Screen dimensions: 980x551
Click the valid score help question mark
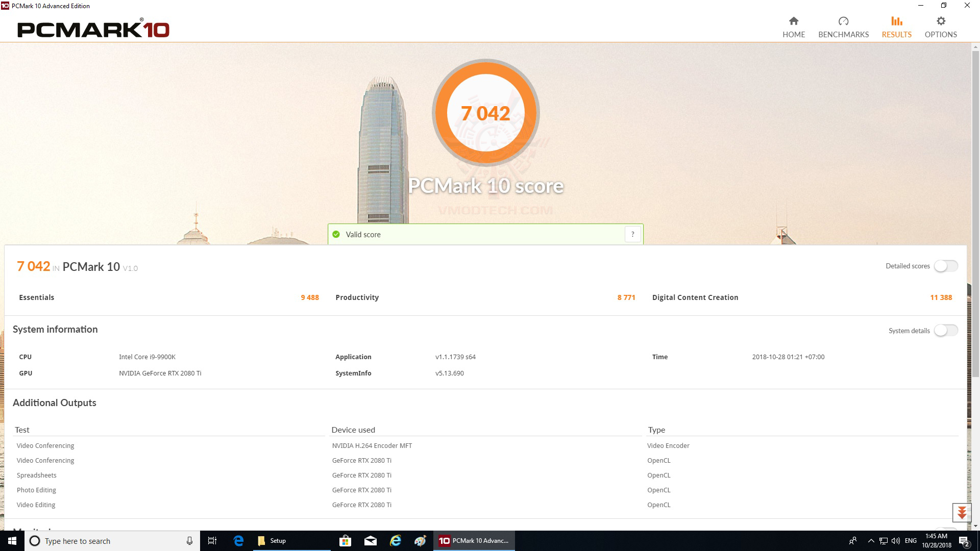pyautogui.click(x=632, y=234)
